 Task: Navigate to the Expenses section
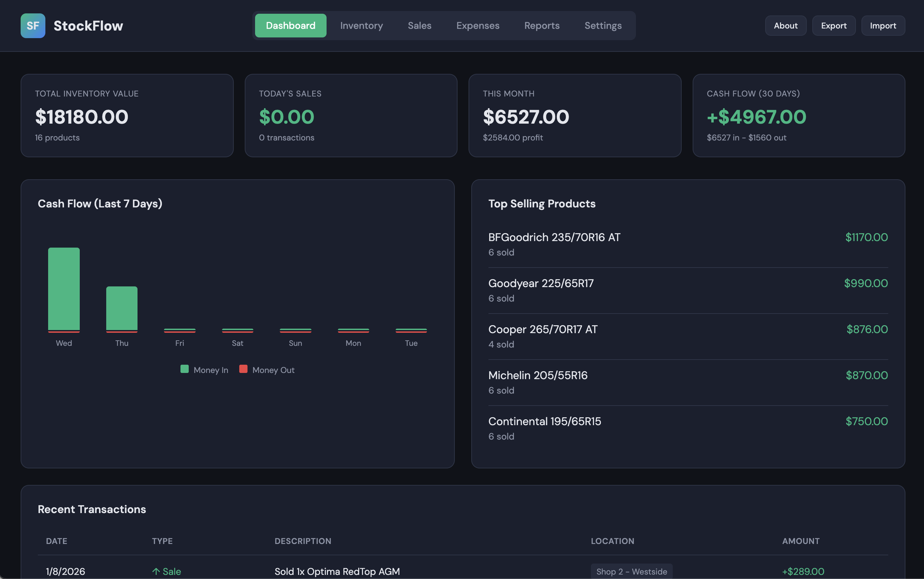click(477, 25)
